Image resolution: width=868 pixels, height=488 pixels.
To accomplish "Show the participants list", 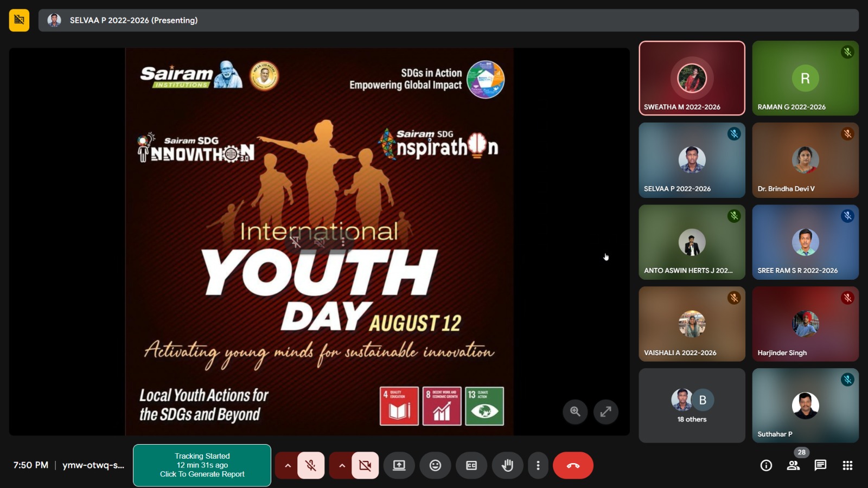I will pyautogui.click(x=793, y=465).
